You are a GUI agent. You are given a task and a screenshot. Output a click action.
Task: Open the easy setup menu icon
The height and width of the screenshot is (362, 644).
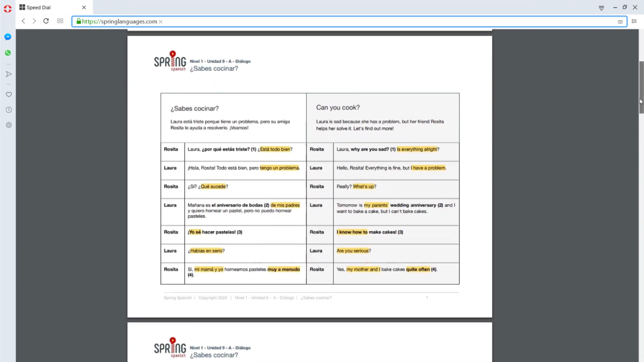[634, 21]
